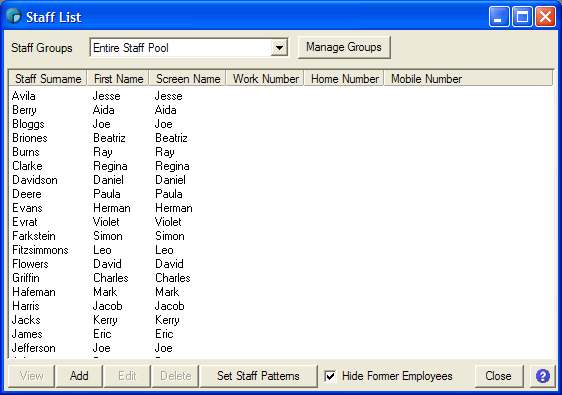The width and height of the screenshot is (562, 395).
Task: Click screen name Eric
Action: (164, 334)
